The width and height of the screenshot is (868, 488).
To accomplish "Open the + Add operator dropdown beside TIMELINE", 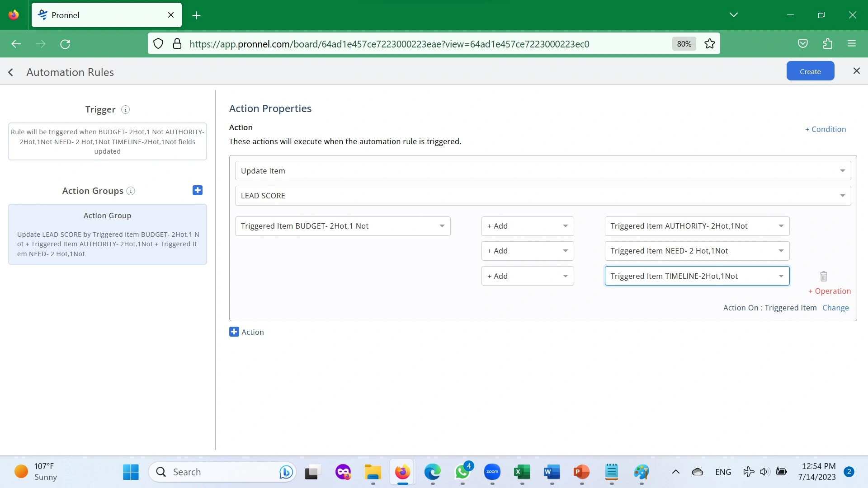I will pyautogui.click(x=528, y=276).
